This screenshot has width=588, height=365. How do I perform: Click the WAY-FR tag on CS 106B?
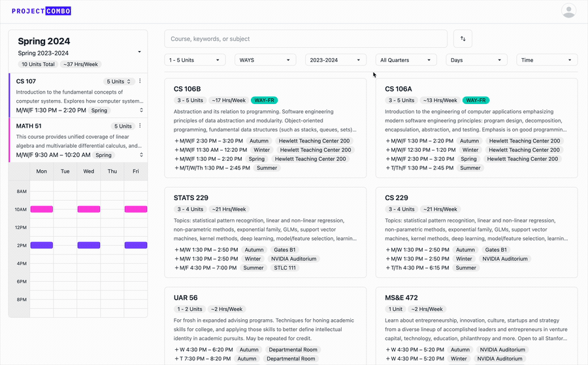[265, 101]
